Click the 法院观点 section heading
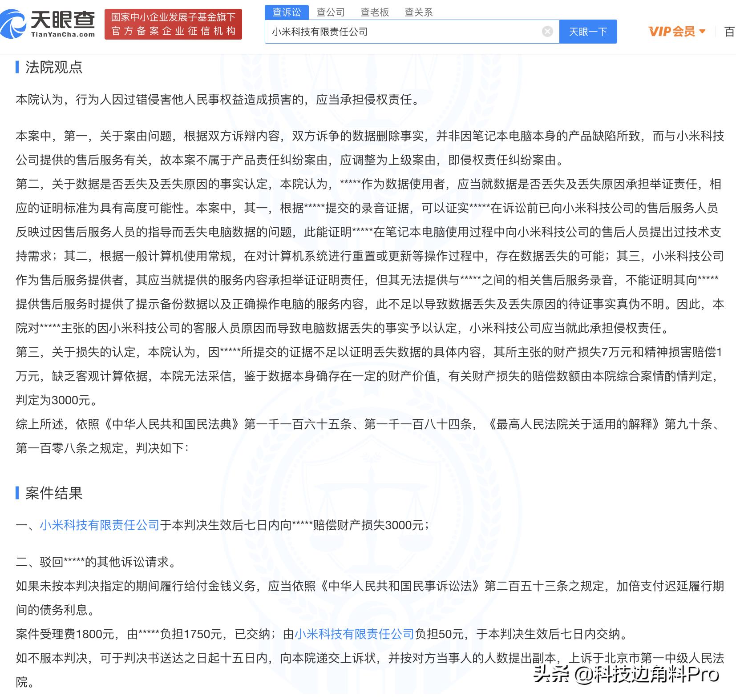Screen dimensions: 736x700 (x=54, y=68)
